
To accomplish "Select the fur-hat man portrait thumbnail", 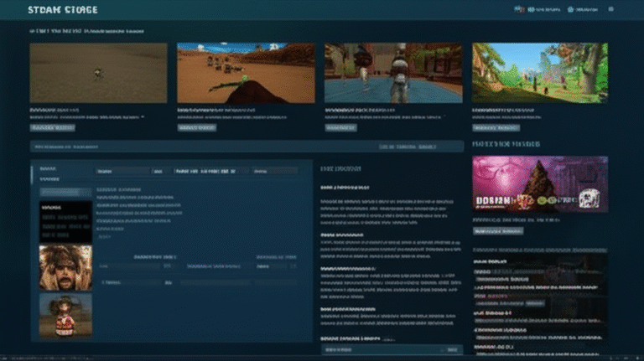I will click(65, 267).
